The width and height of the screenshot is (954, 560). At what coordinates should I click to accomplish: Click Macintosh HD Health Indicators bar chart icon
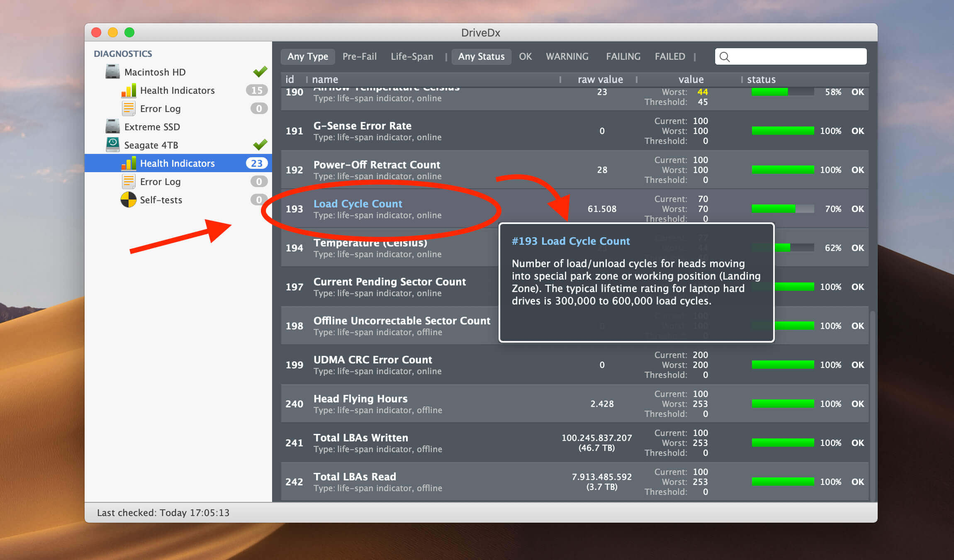point(129,90)
